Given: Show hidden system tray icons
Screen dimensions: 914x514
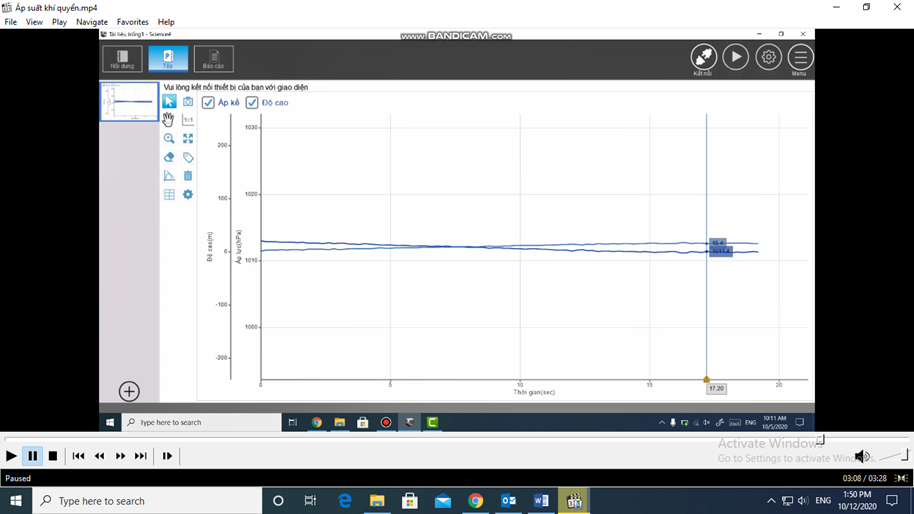Looking at the screenshot, I should (x=771, y=501).
